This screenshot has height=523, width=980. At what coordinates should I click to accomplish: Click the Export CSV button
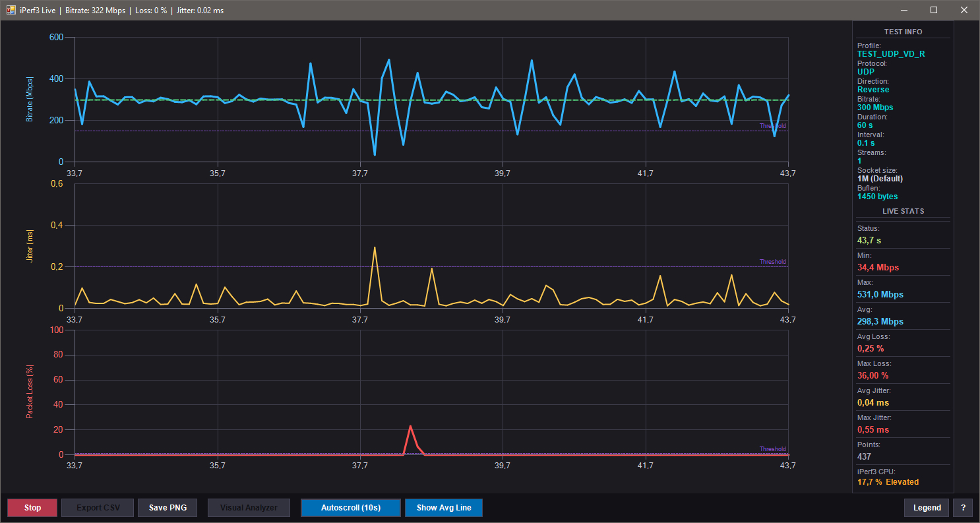[x=98, y=508]
